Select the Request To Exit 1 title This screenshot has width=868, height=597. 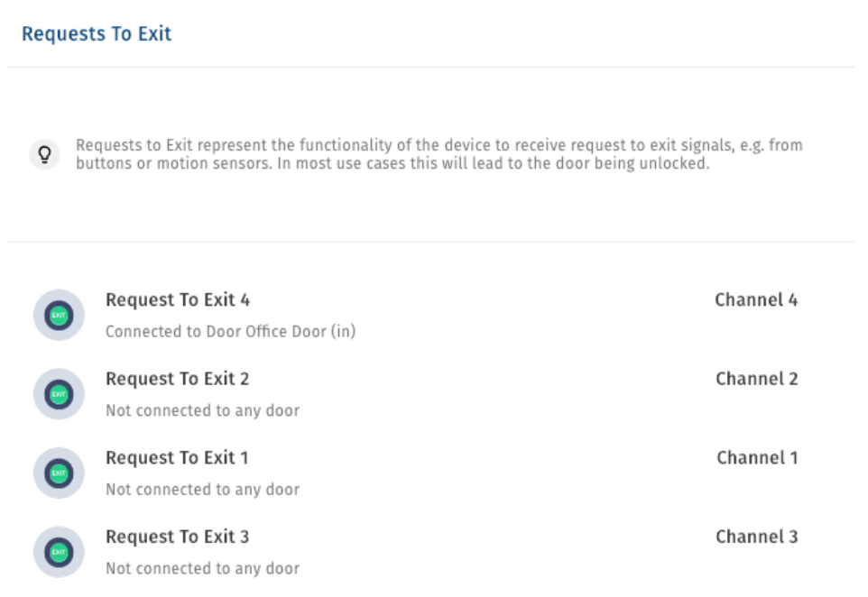tap(177, 457)
